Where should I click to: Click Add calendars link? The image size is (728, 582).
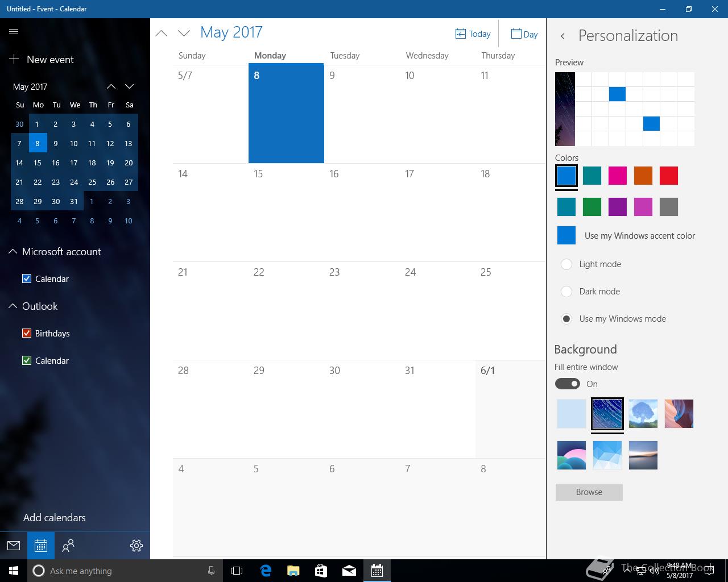coord(55,518)
